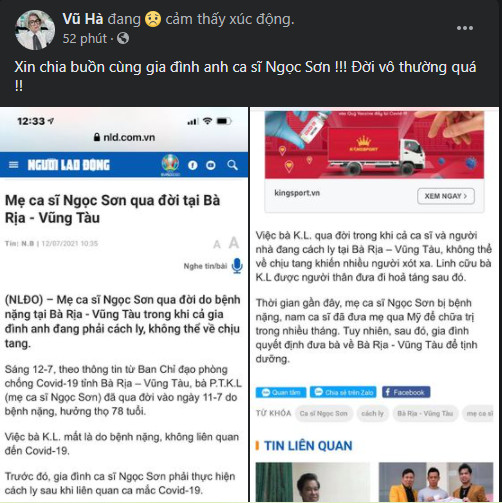Click the globe public privacy icon
This screenshot has width=502, height=503.
pos(123,38)
